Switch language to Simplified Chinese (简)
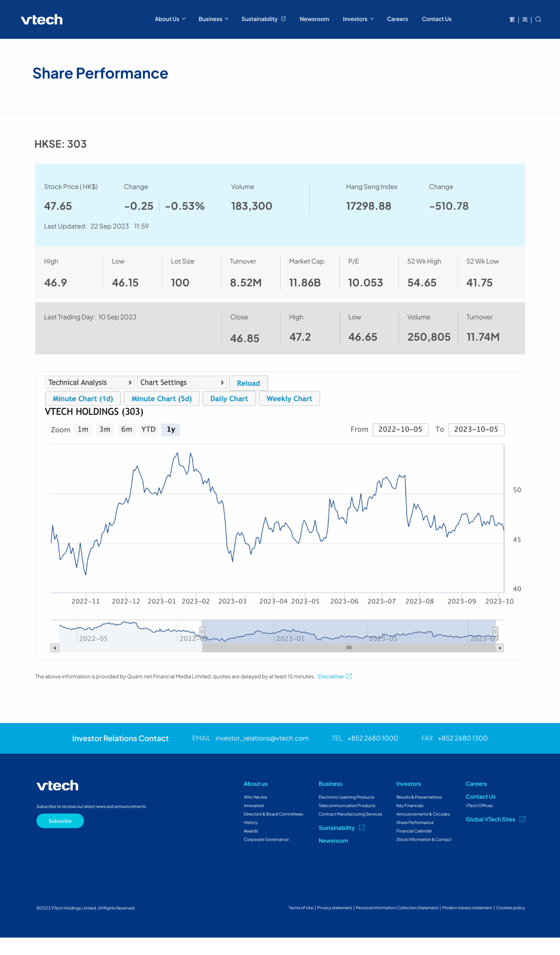The height and width of the screenshot is (955, 560). [525, 19]
